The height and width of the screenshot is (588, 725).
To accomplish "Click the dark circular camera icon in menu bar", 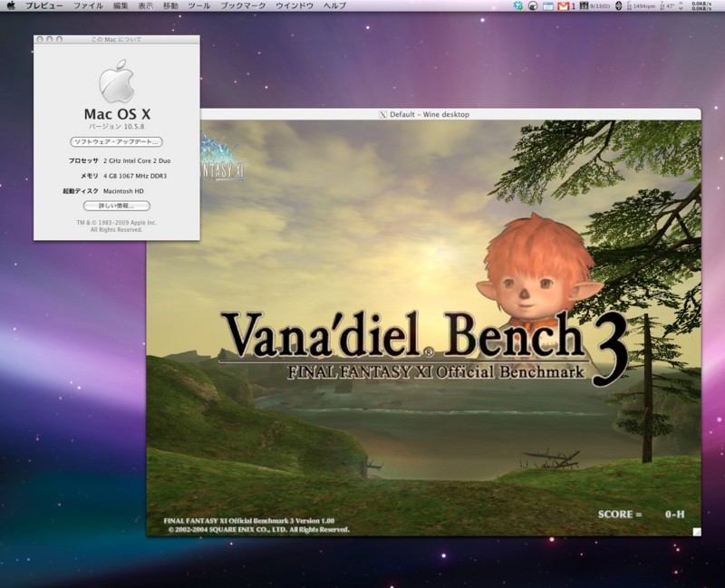I will click(535, 7).
